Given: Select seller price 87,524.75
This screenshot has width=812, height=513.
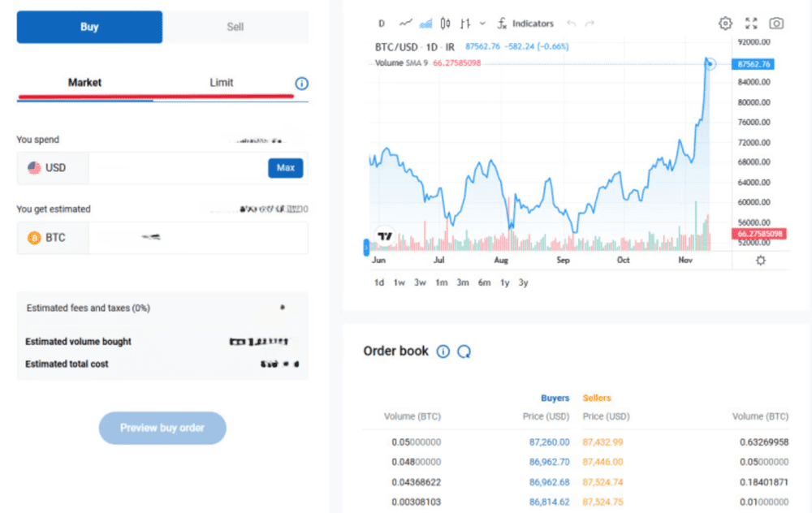Looking at the screenshot, I should 603,502.
